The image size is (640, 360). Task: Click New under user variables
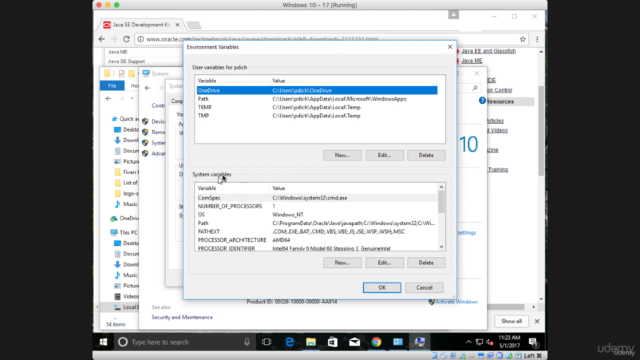click(342, 155)
